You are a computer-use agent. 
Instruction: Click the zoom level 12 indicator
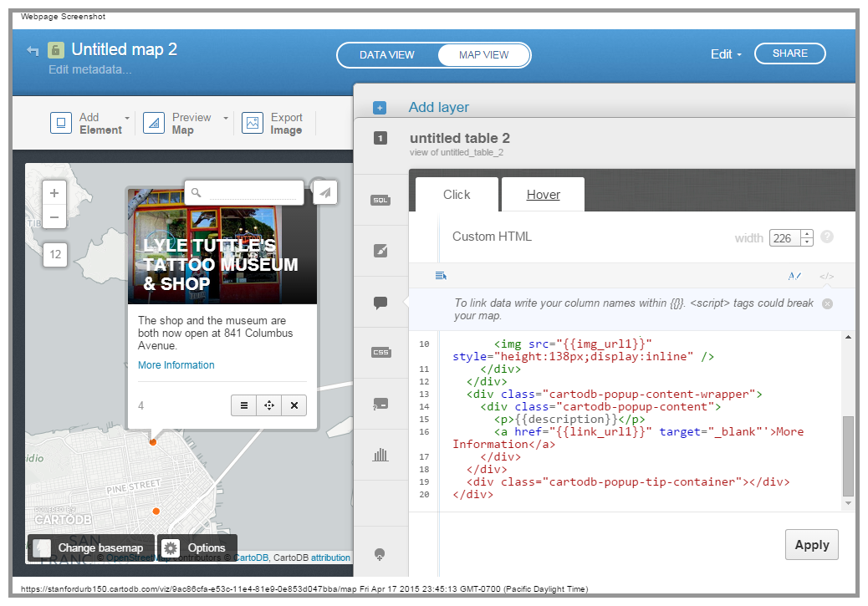pyautogui.click(x=55, y=255)
